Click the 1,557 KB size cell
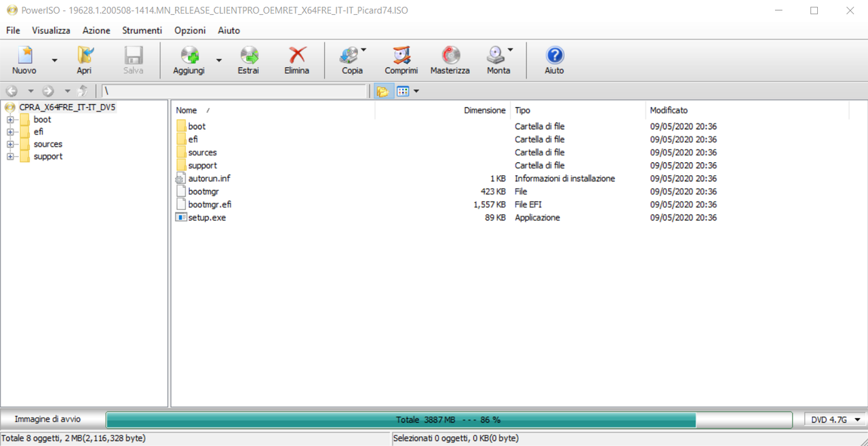 pyautogui.click(x=490, y=204)
